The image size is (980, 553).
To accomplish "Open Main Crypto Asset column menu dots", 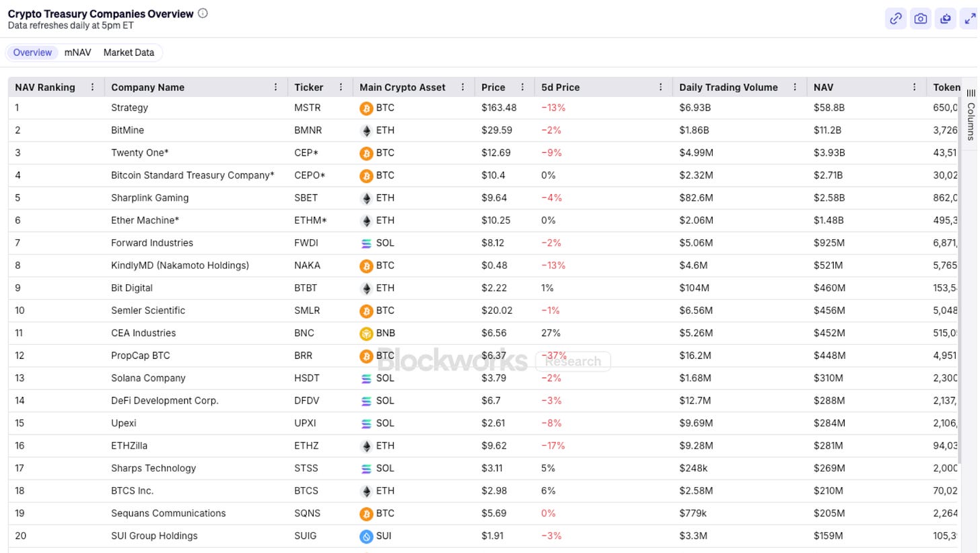I will tap(462, 87).
